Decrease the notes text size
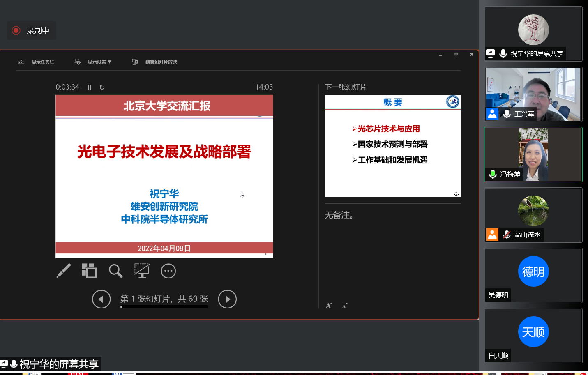 pyautogui.click(x=344, y=306)
